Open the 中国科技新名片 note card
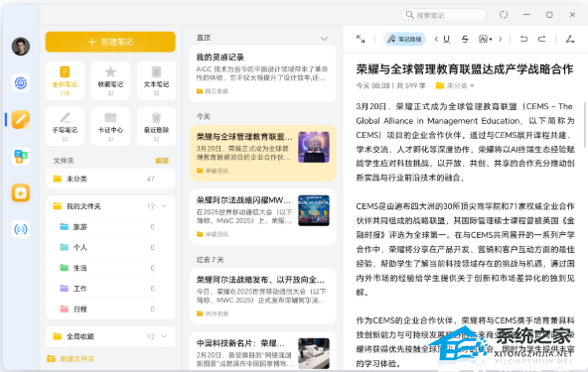 262,351
